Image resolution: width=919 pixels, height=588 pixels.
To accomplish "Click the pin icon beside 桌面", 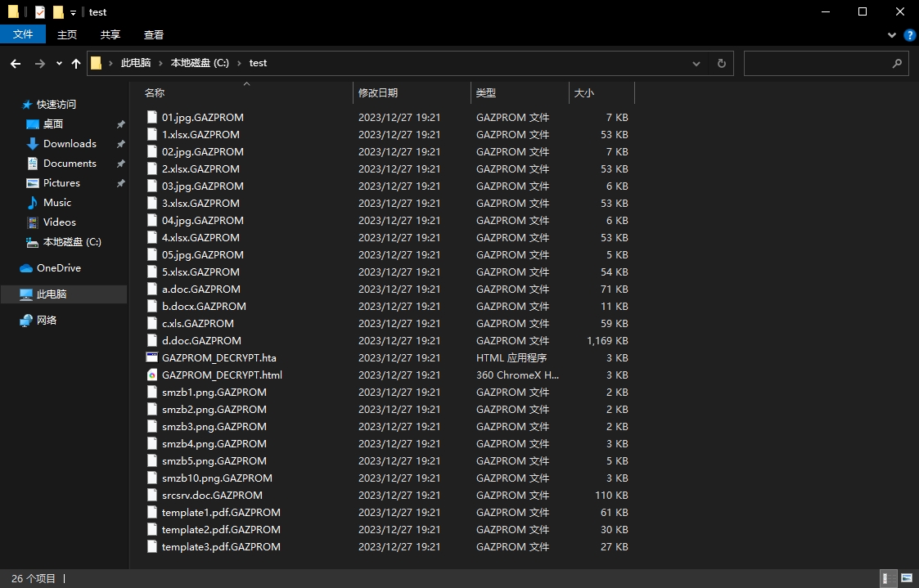I will click(x=121, y=124).
